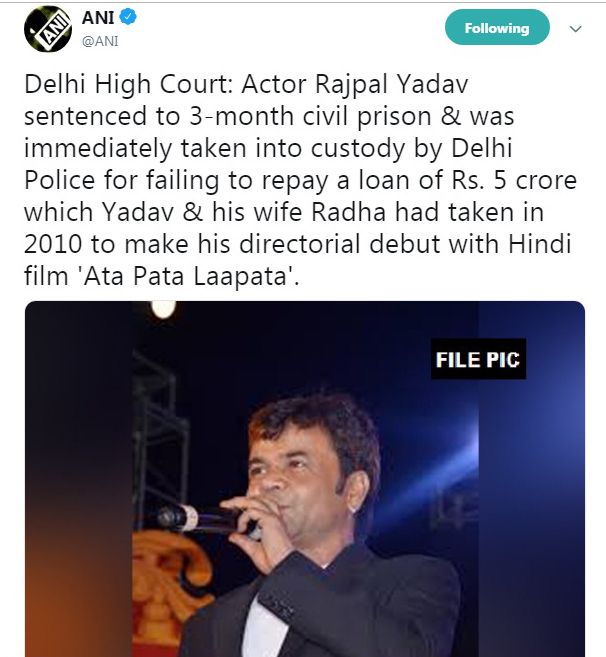
Task: Expand the tweet options chevron
Action: pos(575,29)
